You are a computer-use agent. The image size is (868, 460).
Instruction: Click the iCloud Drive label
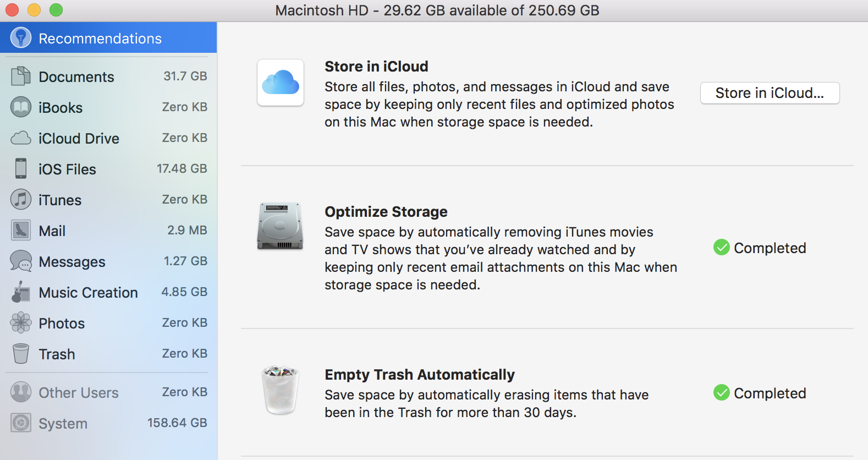coord(79,139)
